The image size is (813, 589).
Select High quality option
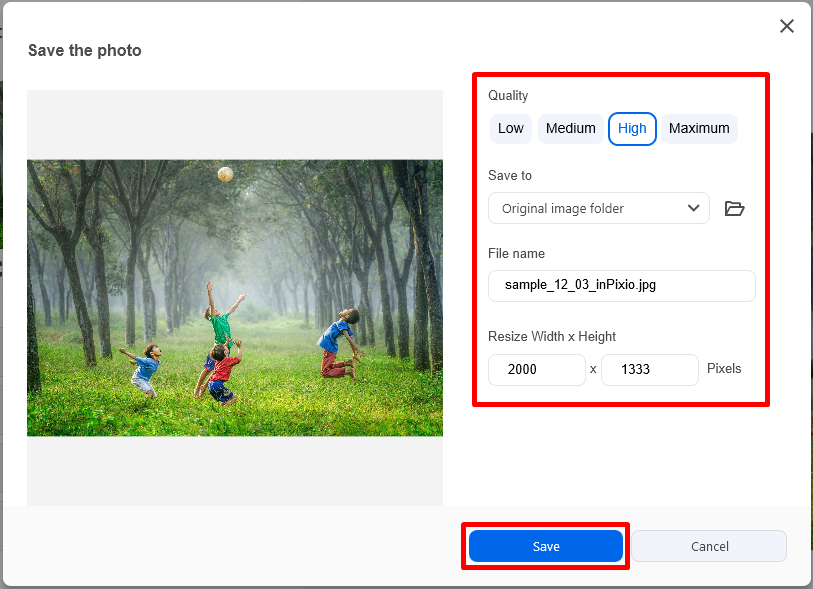(632, 129)
